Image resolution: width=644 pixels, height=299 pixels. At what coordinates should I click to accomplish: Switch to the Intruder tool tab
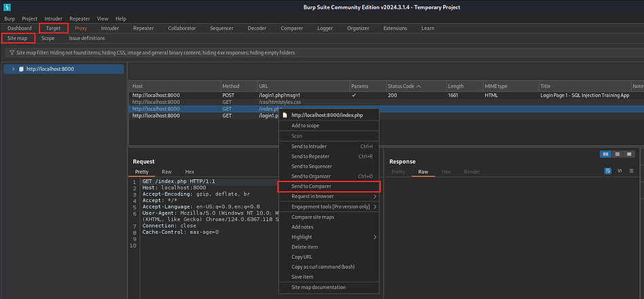pos(110,29)
